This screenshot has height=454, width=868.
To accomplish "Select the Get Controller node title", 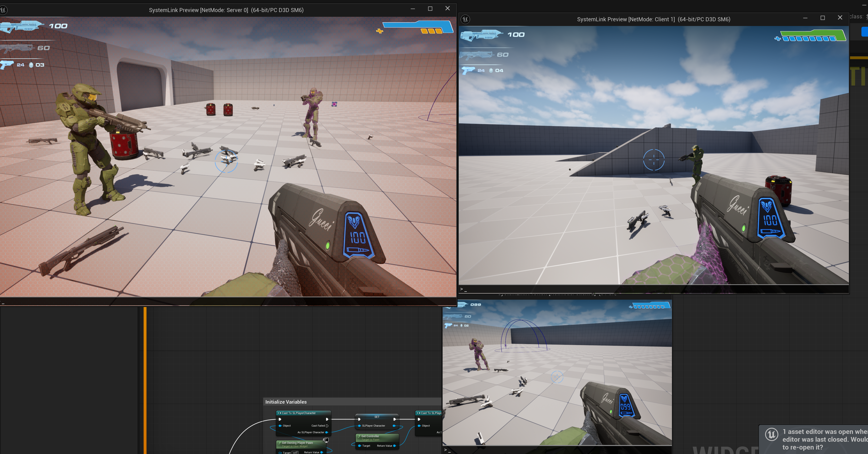I will point(370,436).
